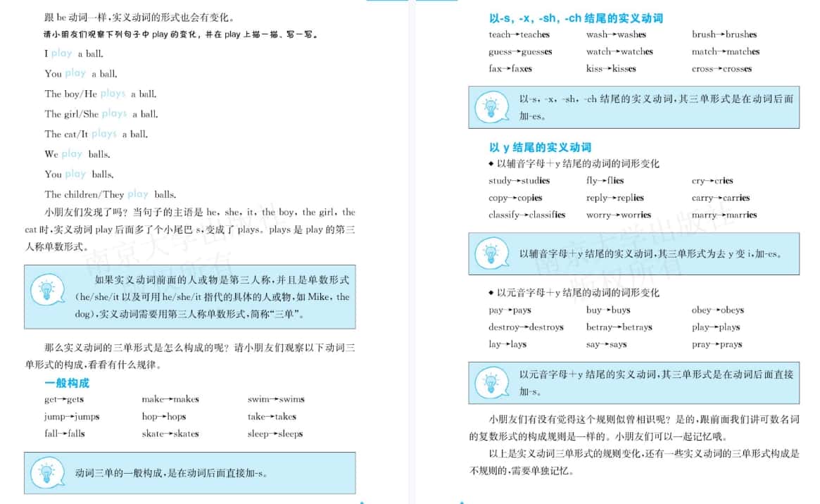Click the word pair watch→watches

click(x=619, y=52)
